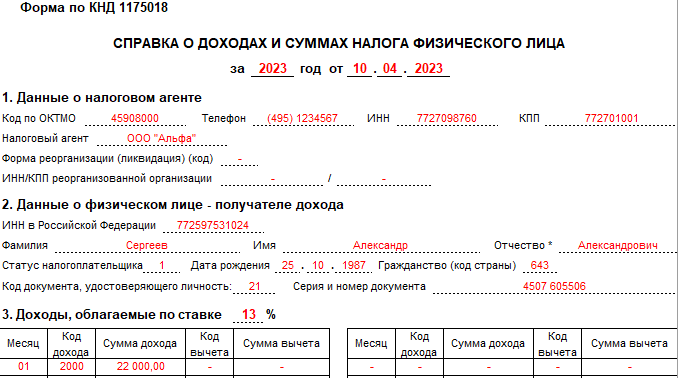Click surname field Сергеев
This screenshot has width=682, height=378.
tap(147, 245)
